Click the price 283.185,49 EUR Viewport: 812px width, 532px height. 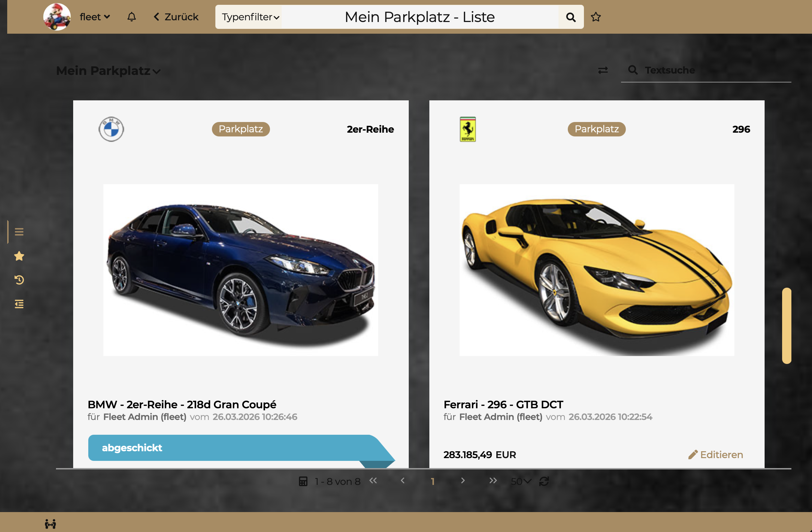[480, 455]
